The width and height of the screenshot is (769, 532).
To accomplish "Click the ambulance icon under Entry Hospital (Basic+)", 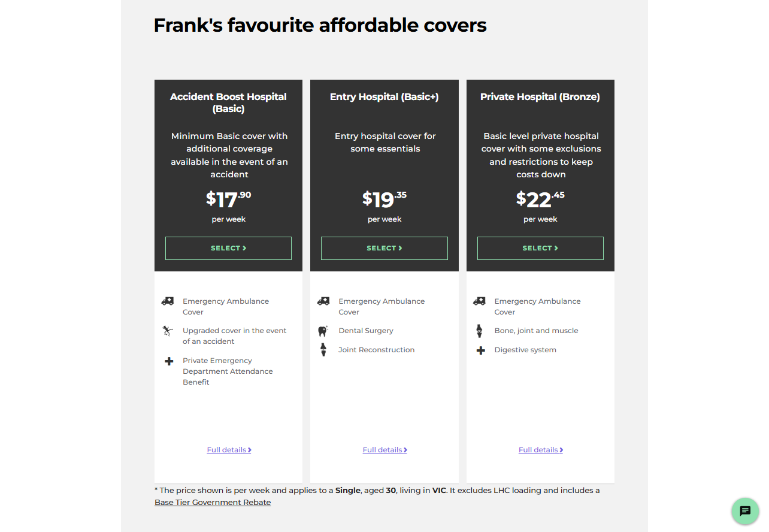I will click(323, 301).
